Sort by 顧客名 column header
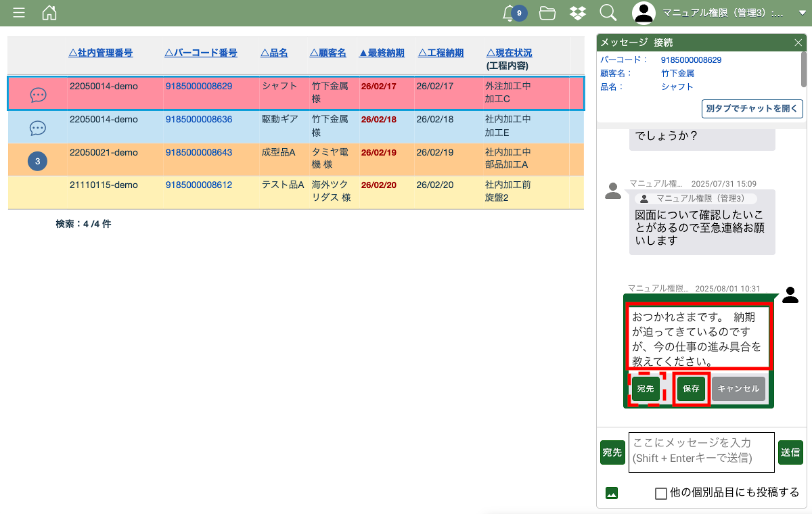The image size is (812, 514). [x=328, y=53]
